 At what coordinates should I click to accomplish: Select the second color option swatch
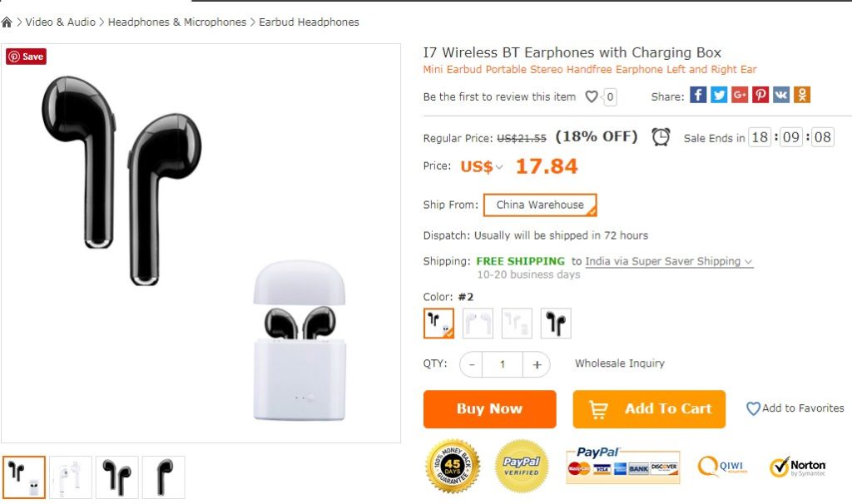(478, 324)
